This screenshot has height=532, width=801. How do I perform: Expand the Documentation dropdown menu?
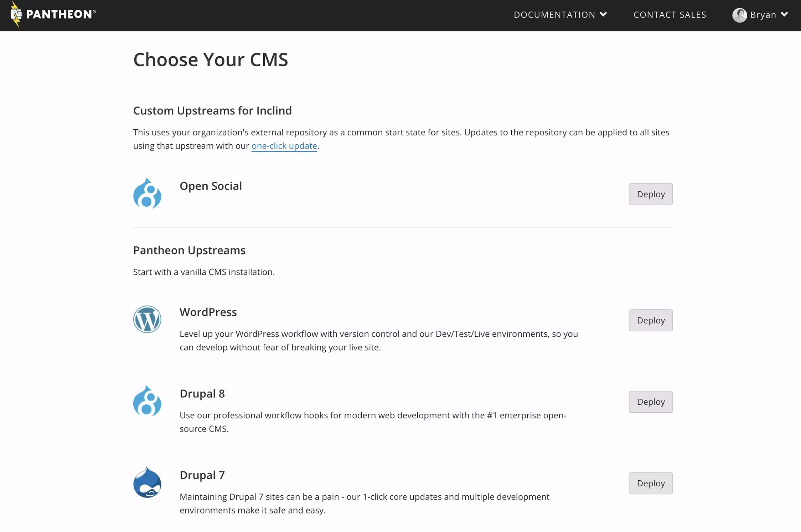pos(560,14)
